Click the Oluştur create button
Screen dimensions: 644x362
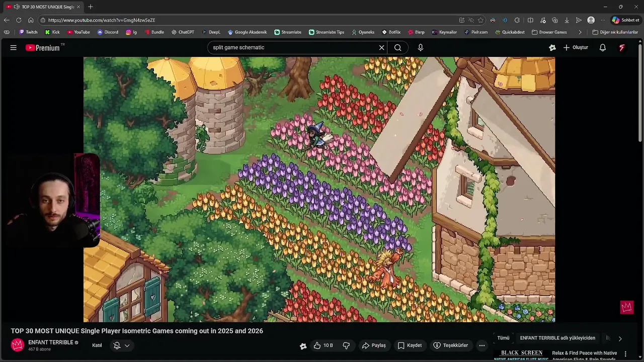[x=576, y=48]
